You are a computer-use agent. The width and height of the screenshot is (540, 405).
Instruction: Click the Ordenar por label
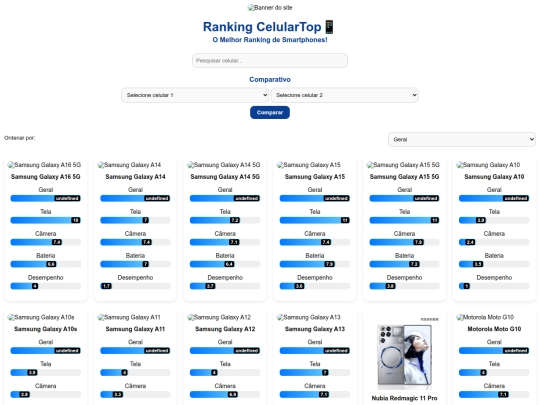coord(20,138)
